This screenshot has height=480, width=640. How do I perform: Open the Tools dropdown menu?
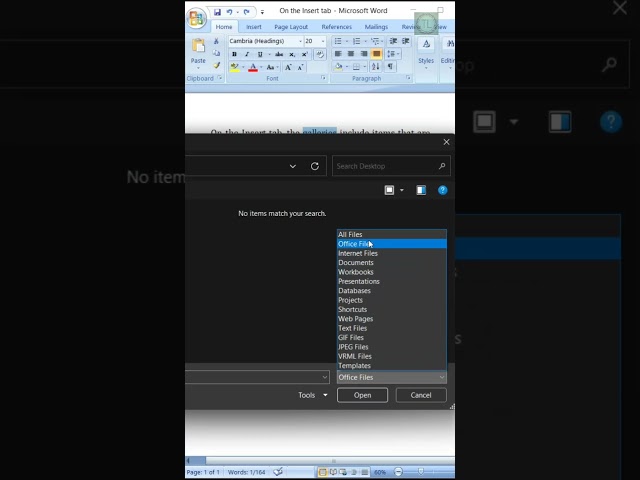pos(313,395)
